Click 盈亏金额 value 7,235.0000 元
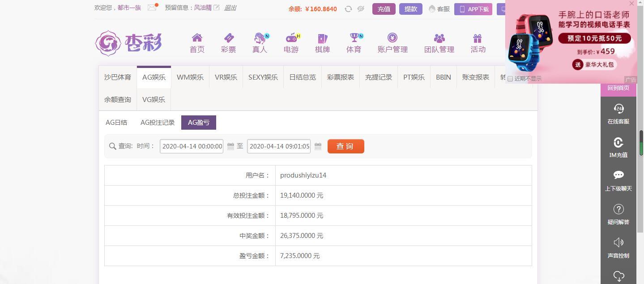Screen dimensions: 644x284 click(x=300, y=256)
